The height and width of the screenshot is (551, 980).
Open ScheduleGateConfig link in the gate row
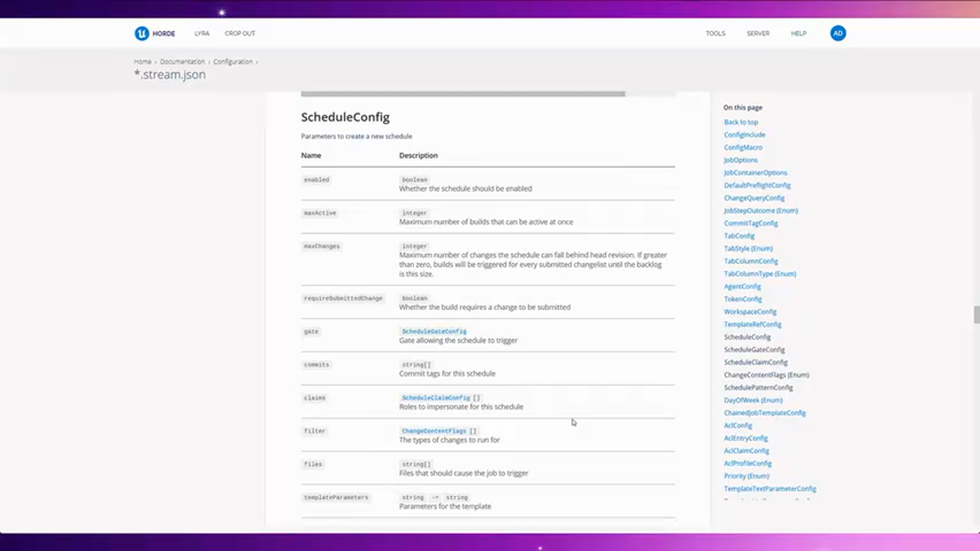pyautogui.click(x=433, y=331)
